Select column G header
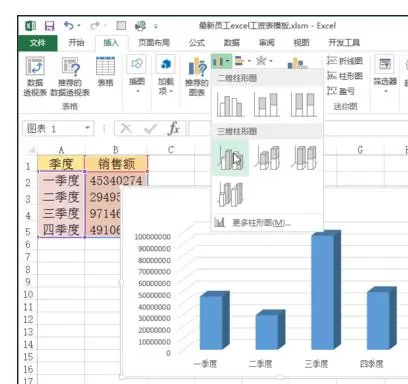Screen dimensions: 408x384 pyautogui.click(x=360, y=150)
